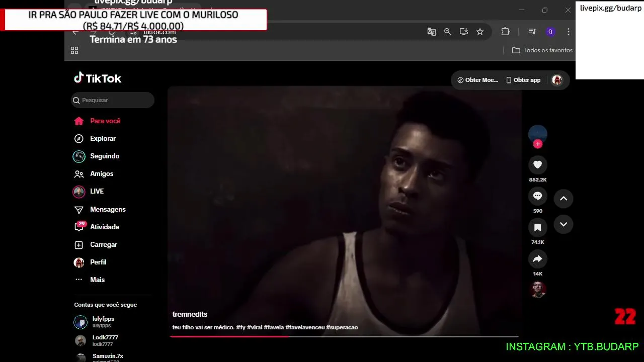The width and height of the screenshot is (644, 362).
Task: Open tremnedits creator name
Action: pyautogui.click(x=190, y=314)
